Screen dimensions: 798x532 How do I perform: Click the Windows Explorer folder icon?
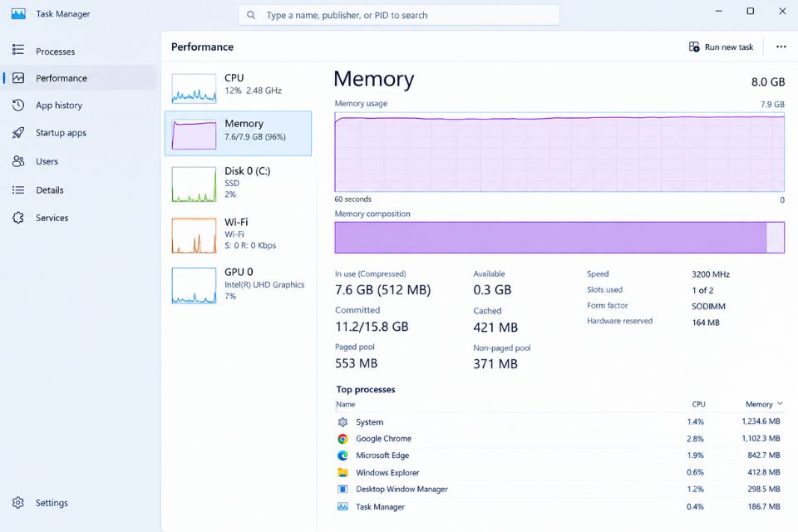tap(343, 472)
